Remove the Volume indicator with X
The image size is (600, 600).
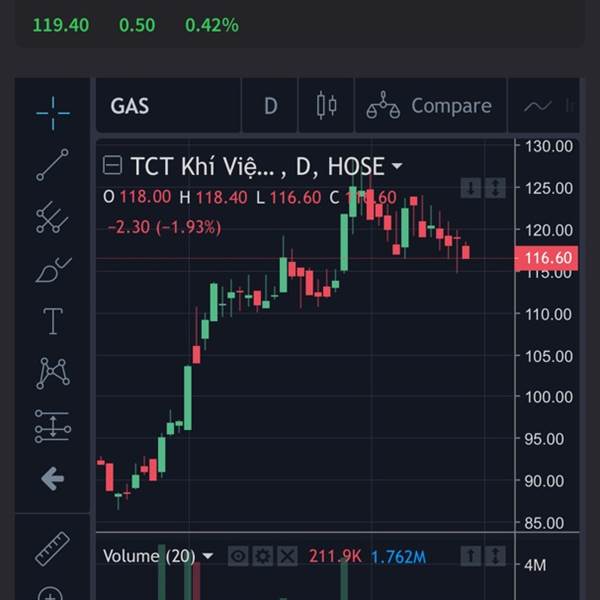click(x=287, y=556)
